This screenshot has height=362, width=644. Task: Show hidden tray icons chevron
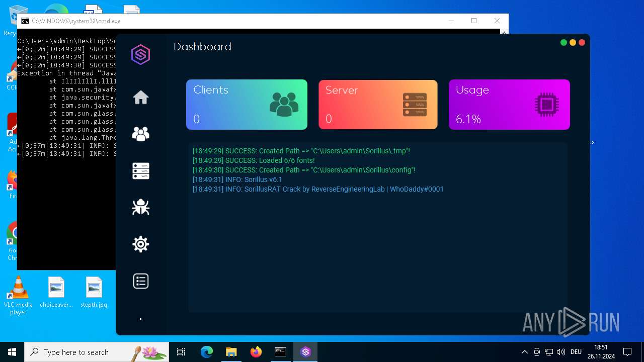(525, 352)
